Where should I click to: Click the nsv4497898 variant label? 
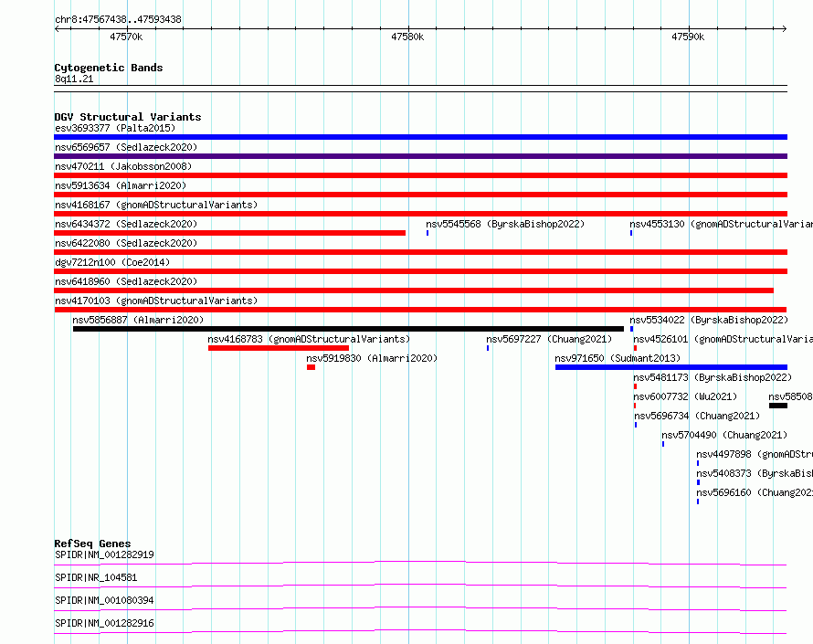click(755, 454)
